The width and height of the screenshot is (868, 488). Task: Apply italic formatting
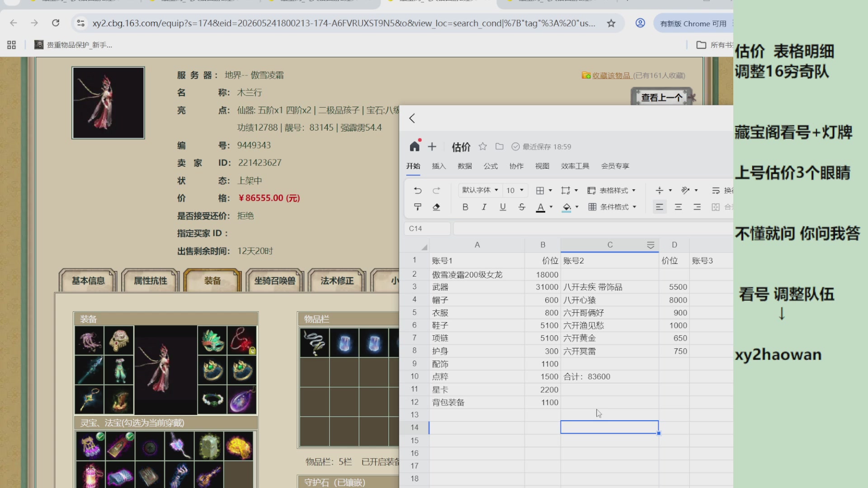484,207
